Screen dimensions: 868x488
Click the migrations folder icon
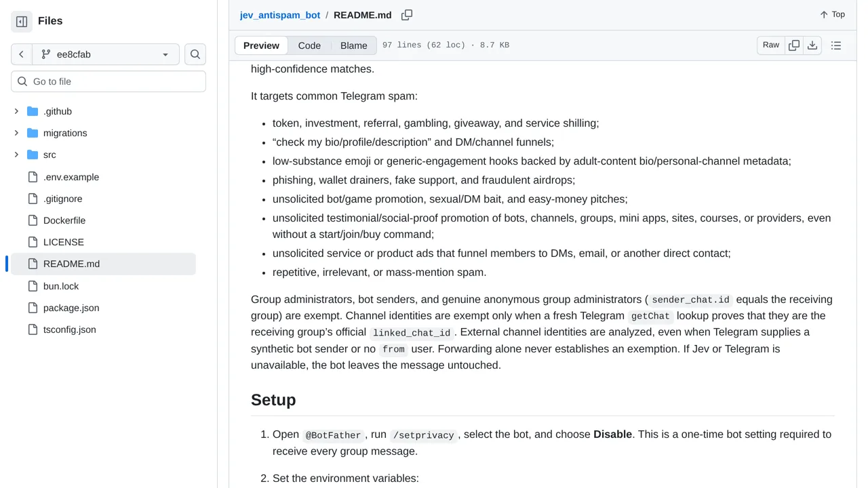33,133
